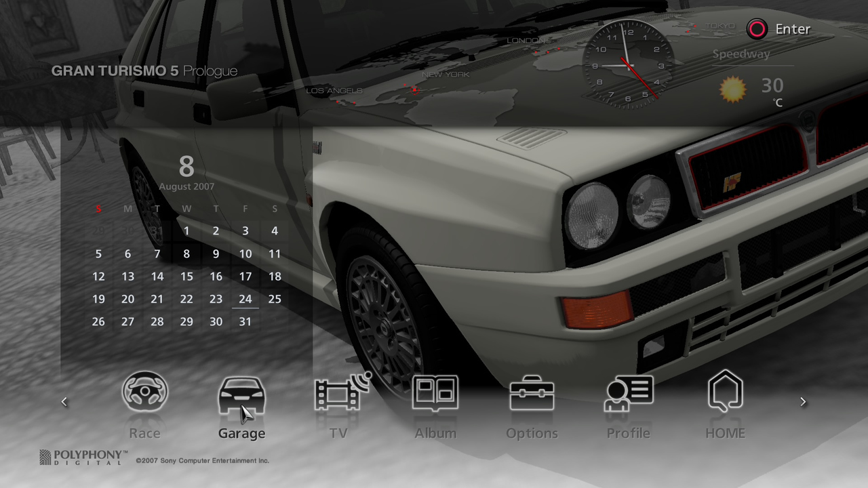Click the Options menu label
Viewport: 868px width, 488px height.
[532, 433]
